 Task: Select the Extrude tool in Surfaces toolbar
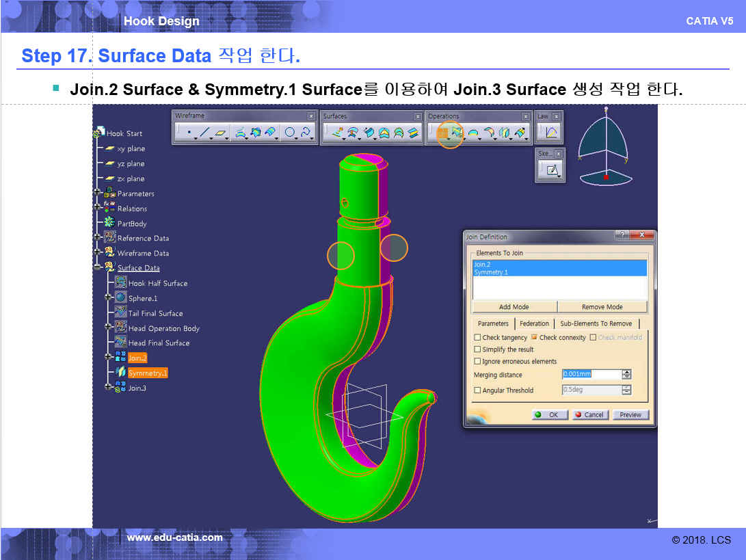[x=337, y=133]
